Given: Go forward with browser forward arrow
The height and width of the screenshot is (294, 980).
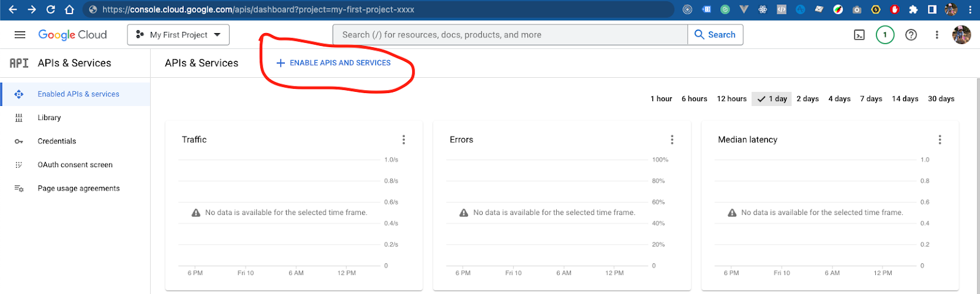Looking at the screenshot, I should 32,9.
